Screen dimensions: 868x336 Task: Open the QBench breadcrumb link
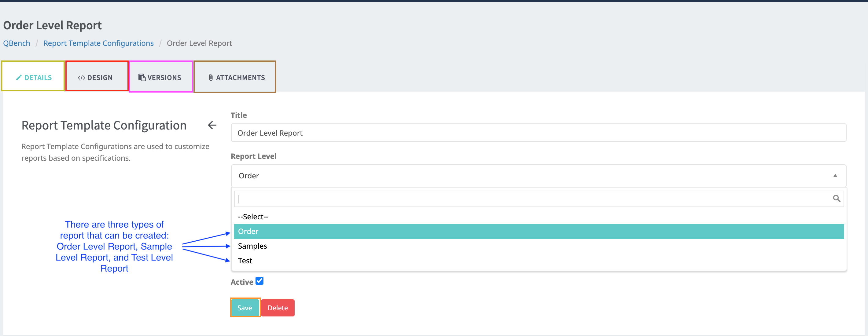tap(17, 43)
